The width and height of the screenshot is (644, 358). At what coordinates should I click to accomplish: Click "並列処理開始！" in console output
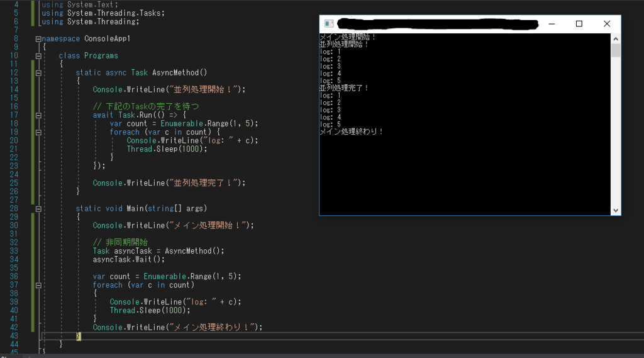[x=344, y=44]
